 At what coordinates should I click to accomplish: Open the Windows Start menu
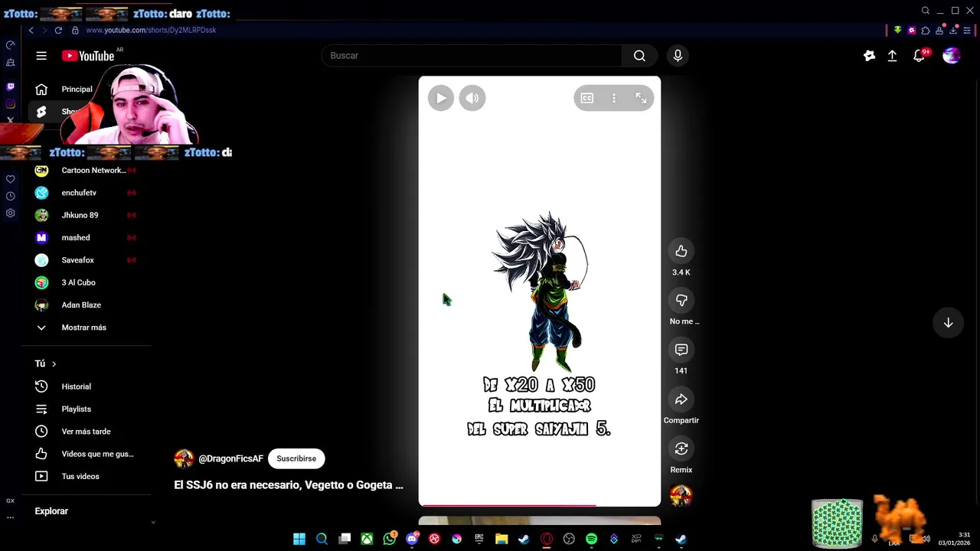tap(299, 539)
